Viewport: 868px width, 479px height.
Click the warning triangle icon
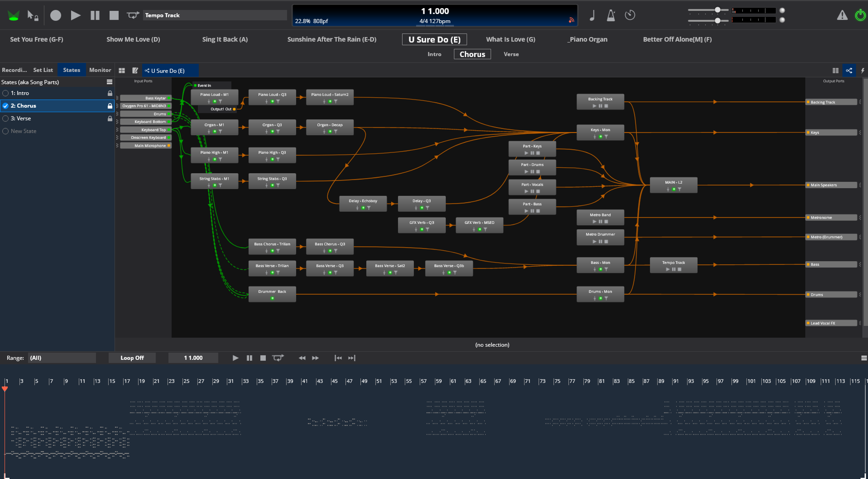point(842,15)
